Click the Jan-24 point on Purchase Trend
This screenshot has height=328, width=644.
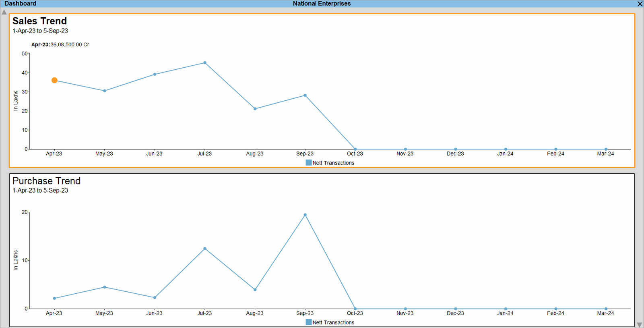[x=506, y=309]
